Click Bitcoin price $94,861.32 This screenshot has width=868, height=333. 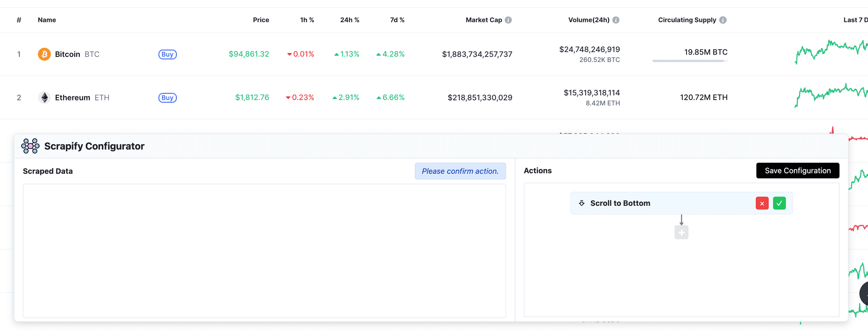[x=249, y=54]
